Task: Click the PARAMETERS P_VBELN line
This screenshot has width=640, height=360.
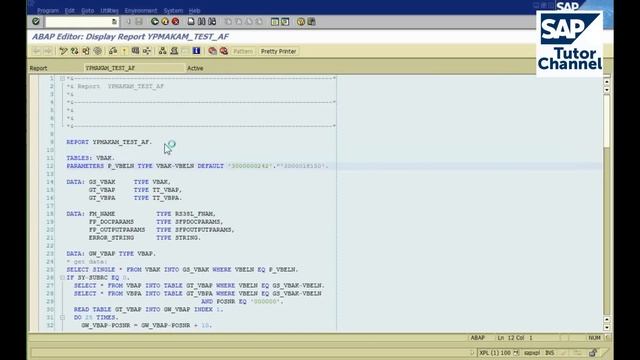Action: [197, 166]
